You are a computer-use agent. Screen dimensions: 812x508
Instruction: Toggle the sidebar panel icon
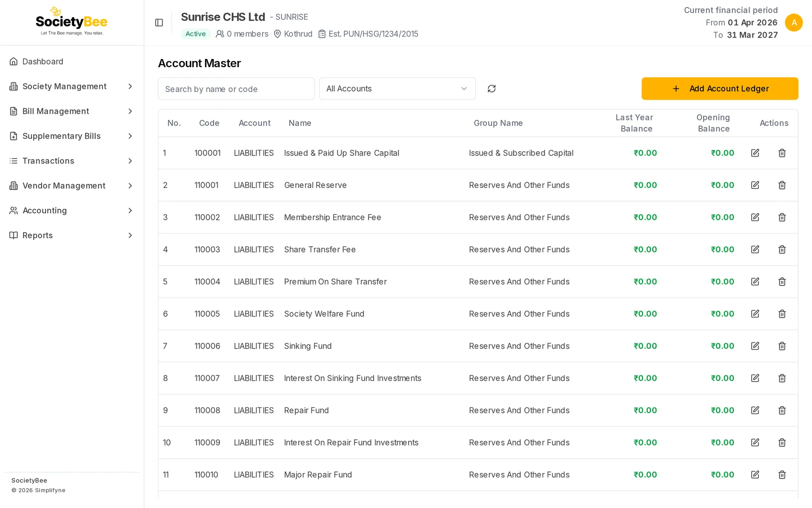point(159,23)
